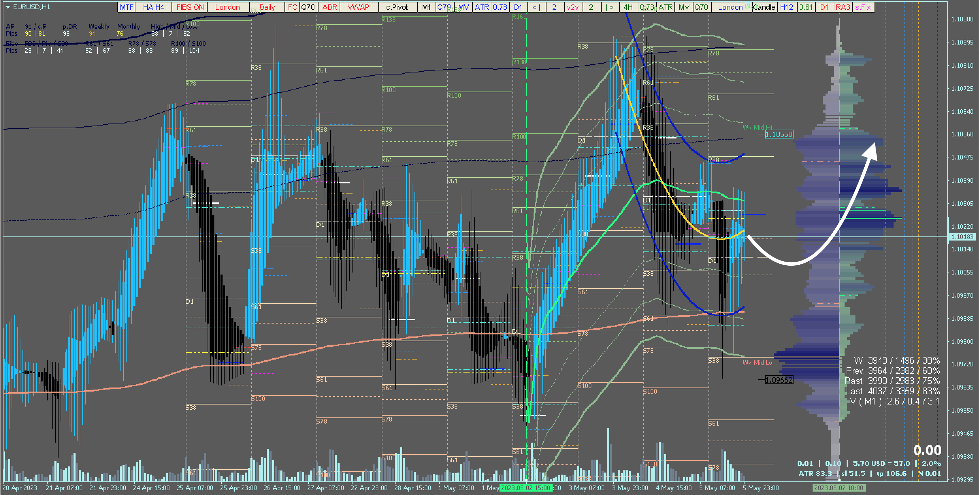The image size is (980, 495).
Task: Click the black M1 timeframe button
Action: 426,7
